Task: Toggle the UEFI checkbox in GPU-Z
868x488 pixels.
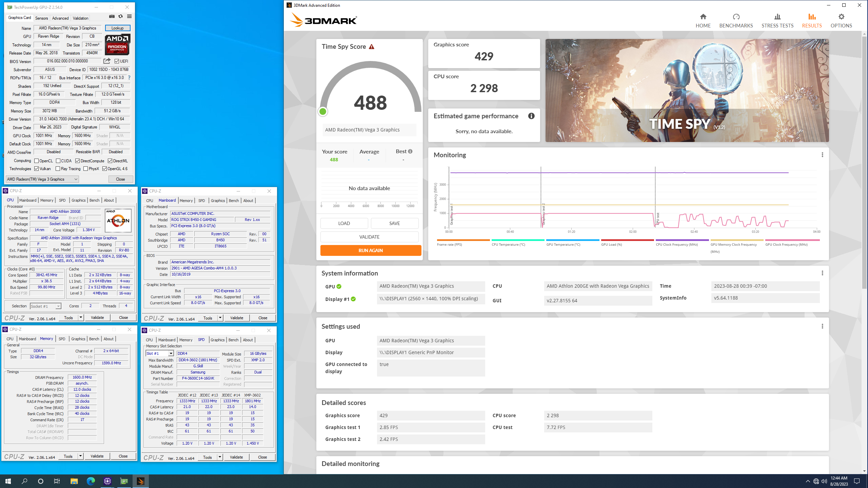Action: coord(117,61)
